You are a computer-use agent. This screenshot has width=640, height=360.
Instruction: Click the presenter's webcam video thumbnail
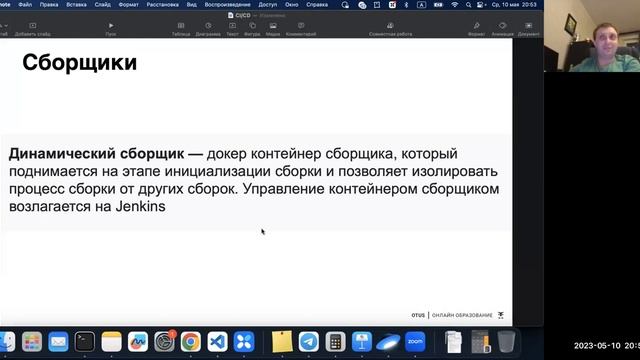coord(592,36)
